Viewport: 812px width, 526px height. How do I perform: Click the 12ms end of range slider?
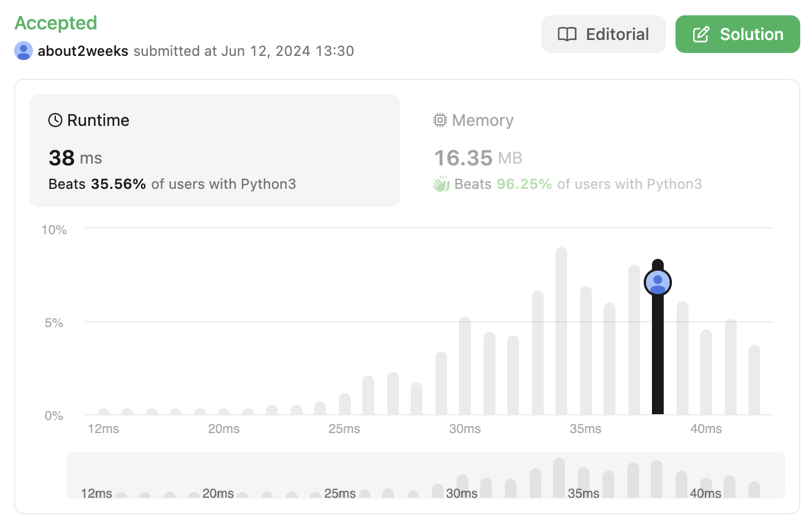click(x=96, y=493)
